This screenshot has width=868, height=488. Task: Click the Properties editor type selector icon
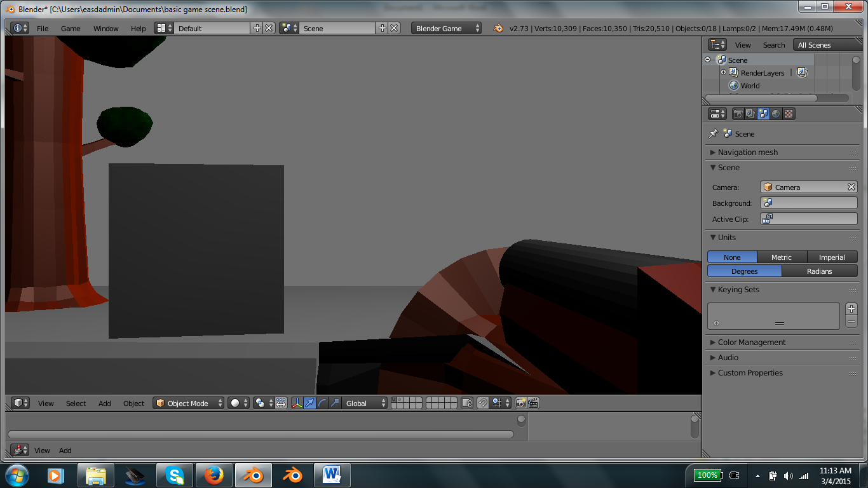point(717,114)
